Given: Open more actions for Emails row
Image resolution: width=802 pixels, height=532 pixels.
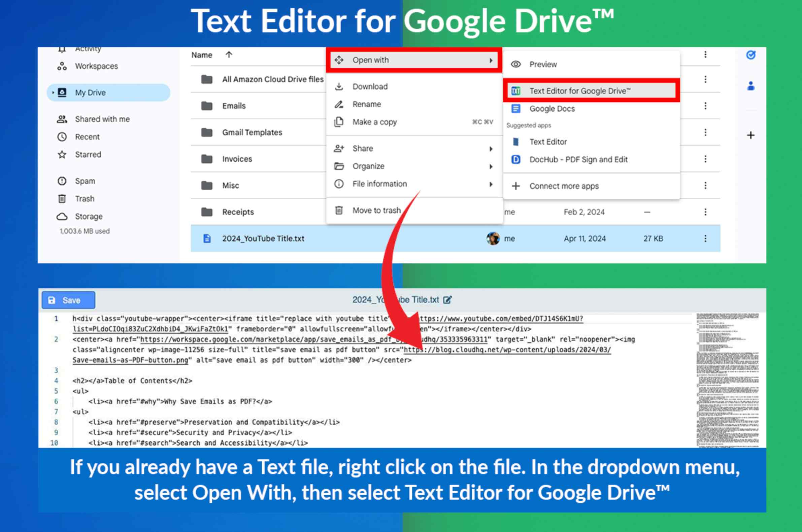Looking at the screenshot, I should pyautogui.click(x=705, y=106).
